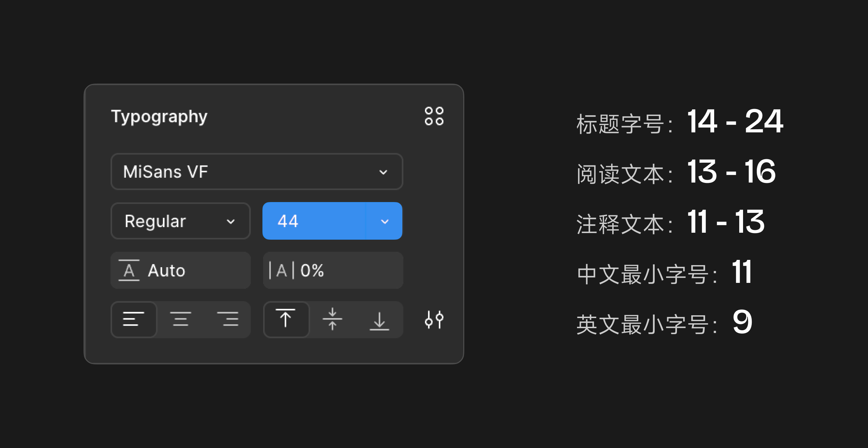This screenshot has width=868, height=448.
Task: Align text to top
Action: point(286,319)
